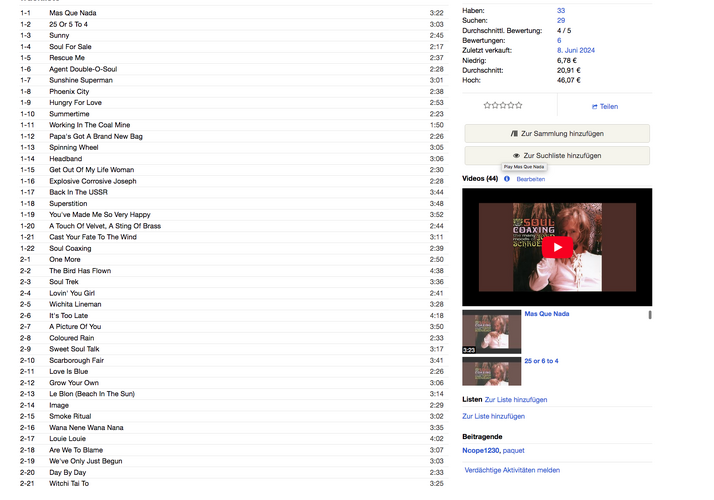Play the YouTube video in the player
Viewport: 714px width, 500px height.
tap(557, 247)
